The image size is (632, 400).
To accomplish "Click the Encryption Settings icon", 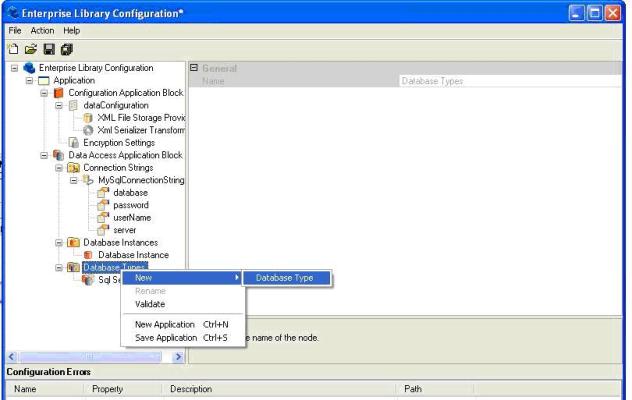I will [73, 142].
